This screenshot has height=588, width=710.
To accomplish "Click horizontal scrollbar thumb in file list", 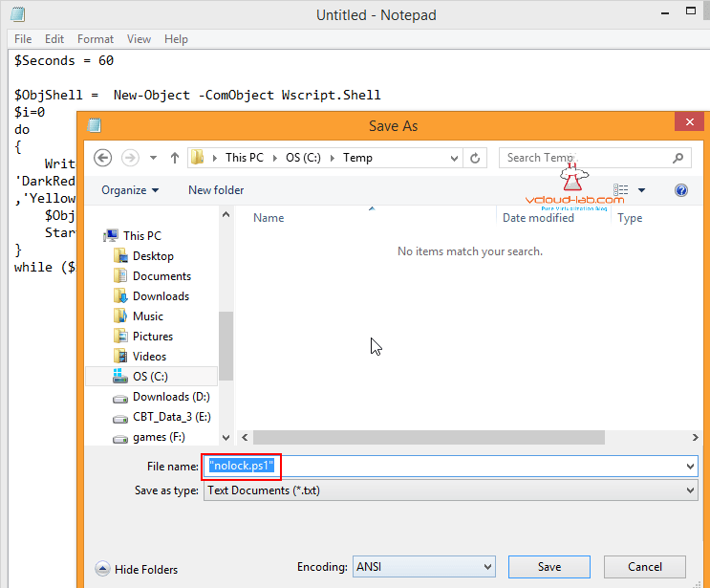I will (x=429, y=437).
